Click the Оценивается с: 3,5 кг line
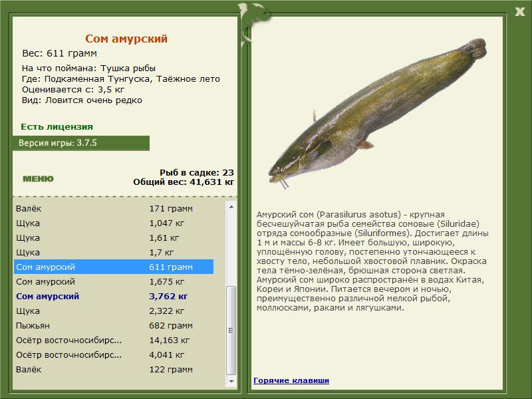 pyautogui.click(x=73, y=90)
